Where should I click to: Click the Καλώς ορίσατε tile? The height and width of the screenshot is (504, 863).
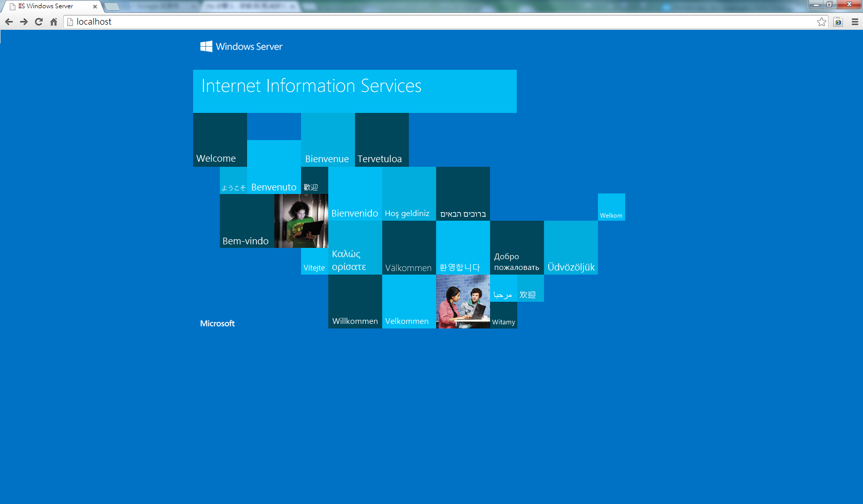coord(355,247)
